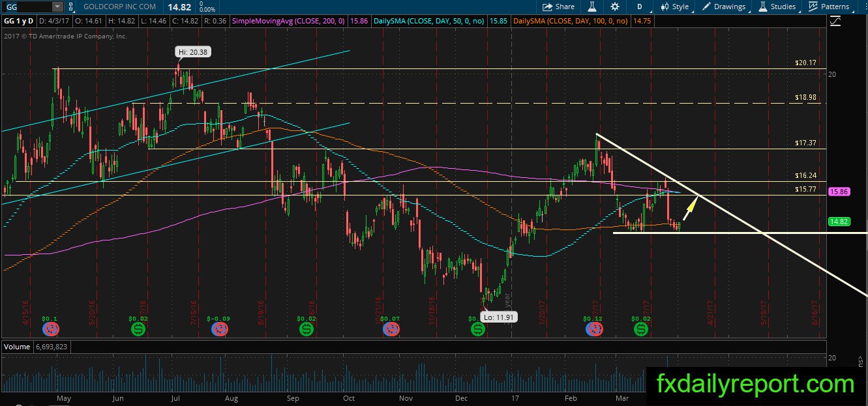
Task: Click the March $0.02 dividend marker
Action: pos(641,329)
